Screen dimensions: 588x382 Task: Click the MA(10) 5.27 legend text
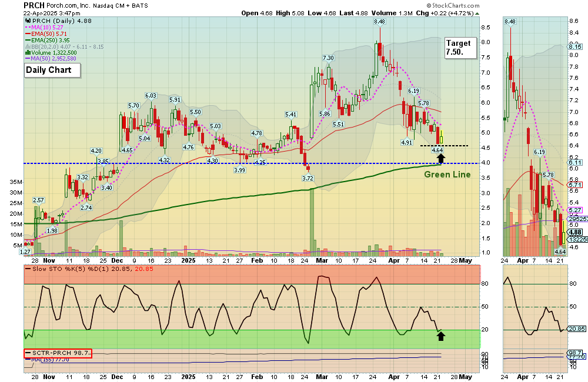[47, 28]
